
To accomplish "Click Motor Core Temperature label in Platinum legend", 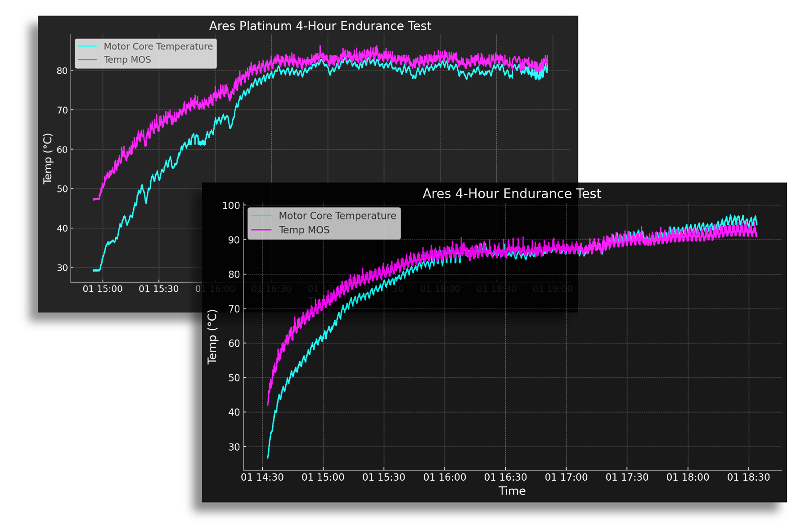I will [158, 46].
